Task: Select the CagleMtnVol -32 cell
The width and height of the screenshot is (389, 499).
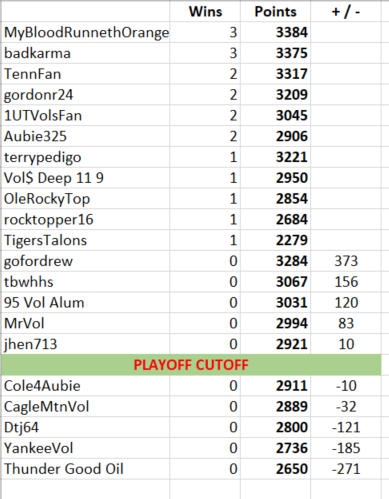Action: pyautogui.click(x=346, y=406)
